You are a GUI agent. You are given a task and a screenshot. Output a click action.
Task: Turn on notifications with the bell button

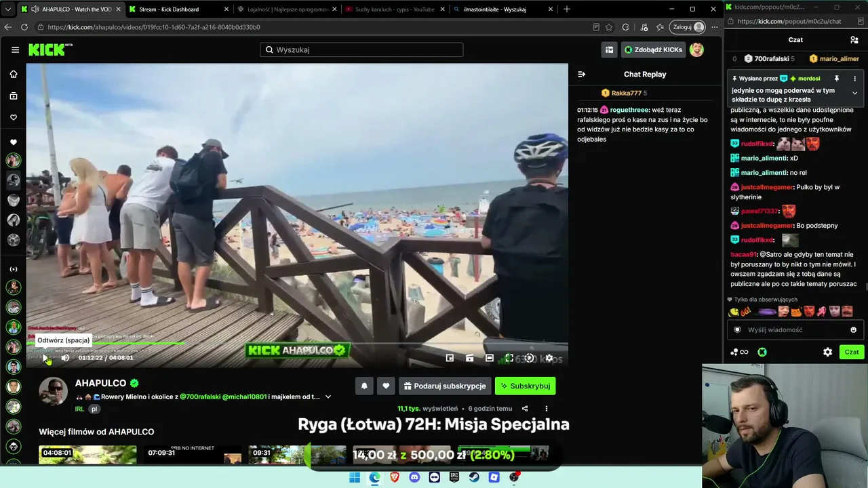pyautogui.click(x=364, y=386)
